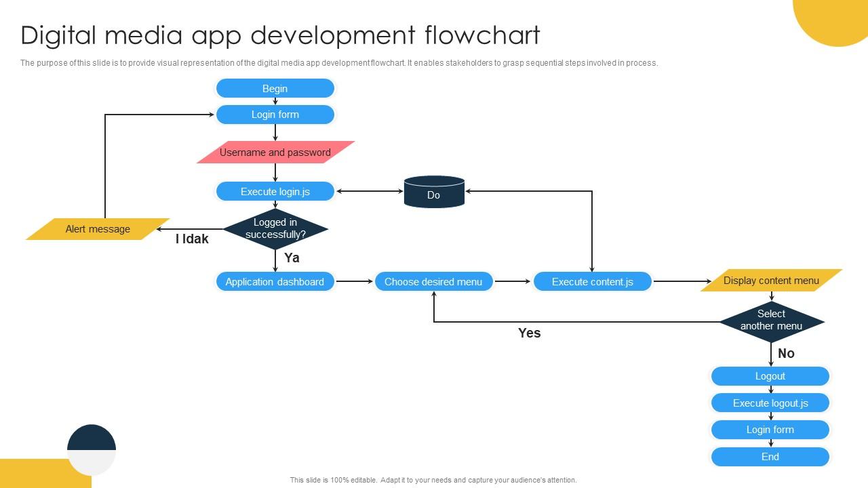
Task: Click the Execute login.js process node
Action: 275,191
